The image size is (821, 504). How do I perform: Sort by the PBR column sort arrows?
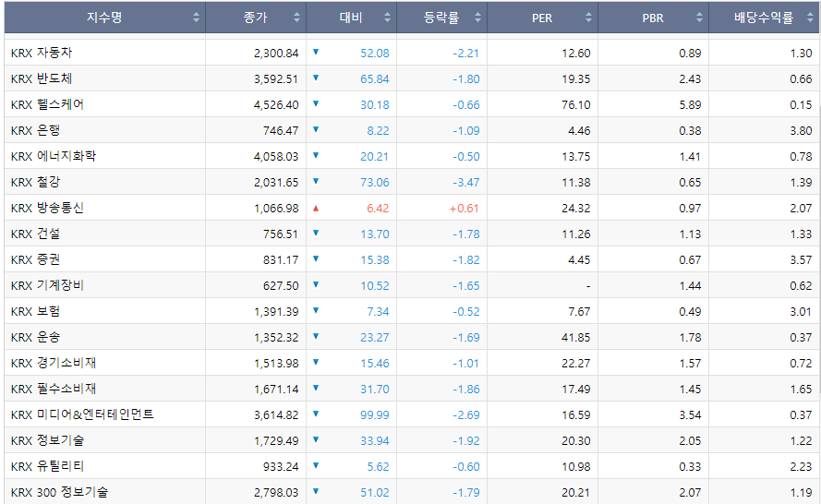pos(699,18)
